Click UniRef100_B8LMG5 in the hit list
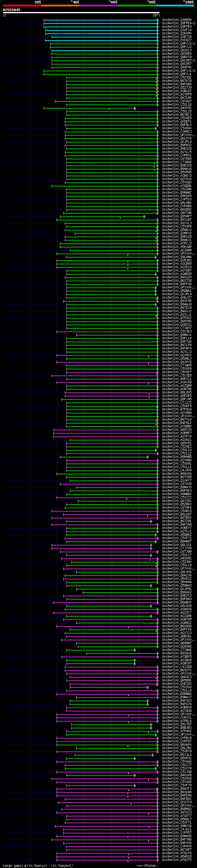 [x=176, y=393]
